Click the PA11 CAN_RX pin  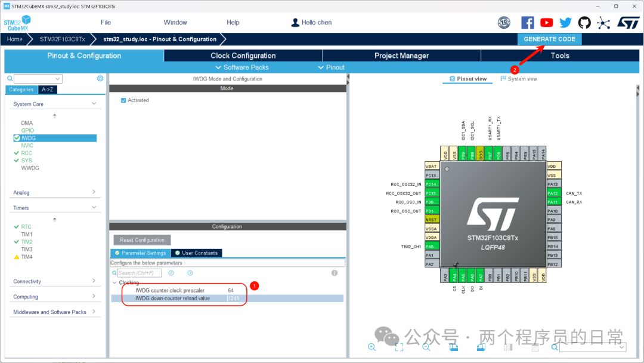tap(553, 202)
